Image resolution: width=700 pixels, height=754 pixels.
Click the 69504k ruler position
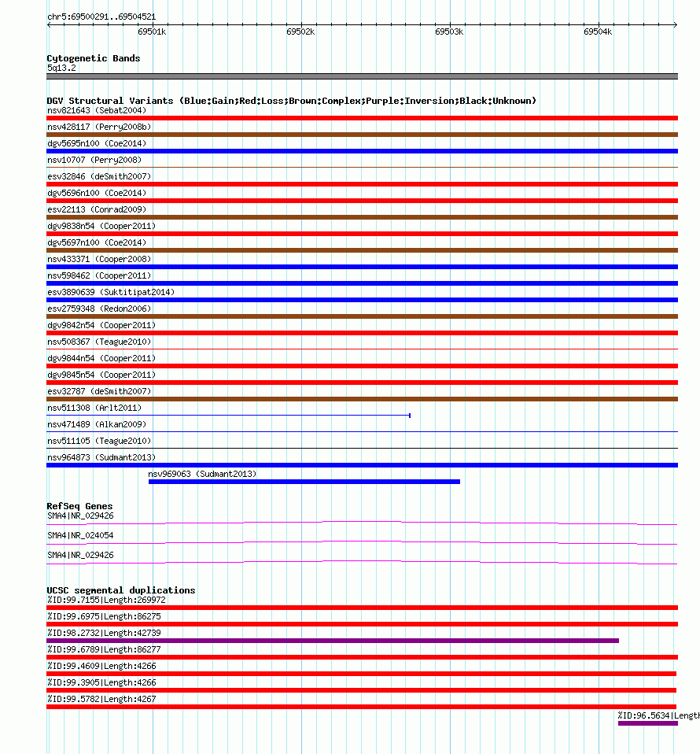point(598,31)
